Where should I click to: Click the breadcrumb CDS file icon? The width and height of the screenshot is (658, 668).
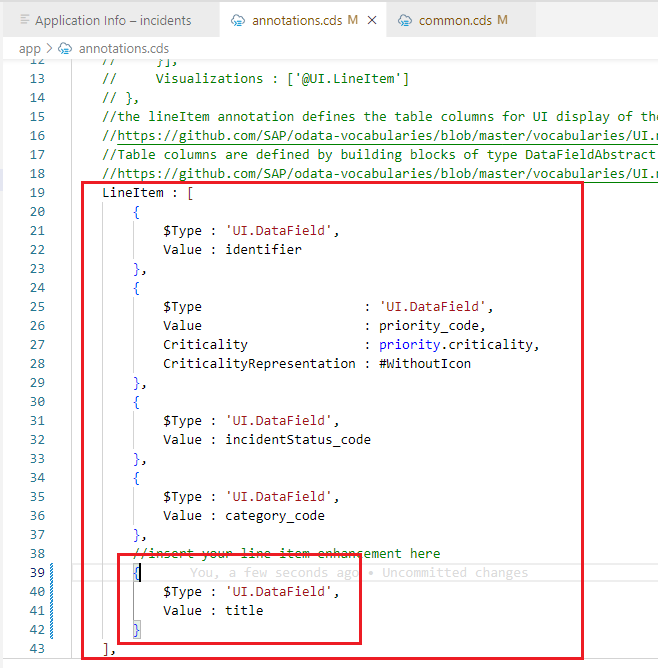(x=65, y=49)
